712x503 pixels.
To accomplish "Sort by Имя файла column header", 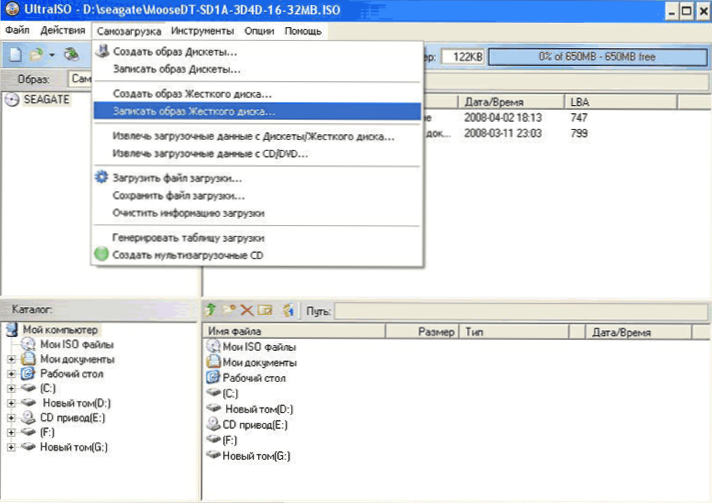I will tap(294, 332).
